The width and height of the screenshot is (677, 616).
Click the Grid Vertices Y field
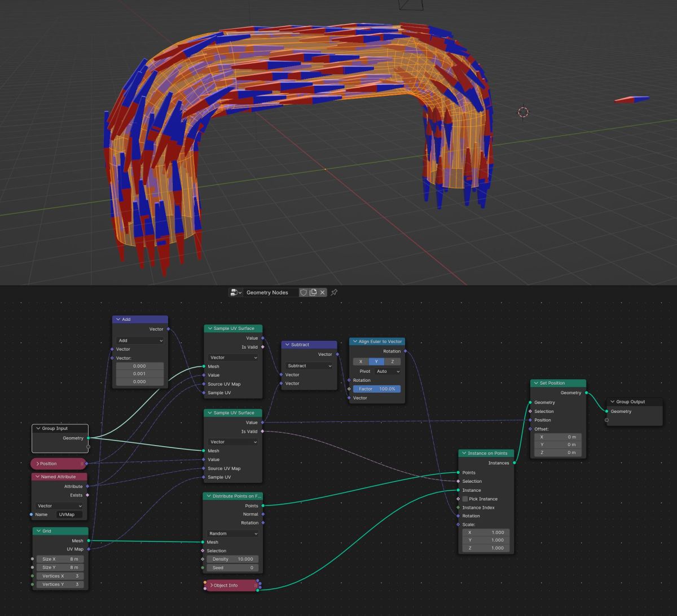click(x=60, y=584)
